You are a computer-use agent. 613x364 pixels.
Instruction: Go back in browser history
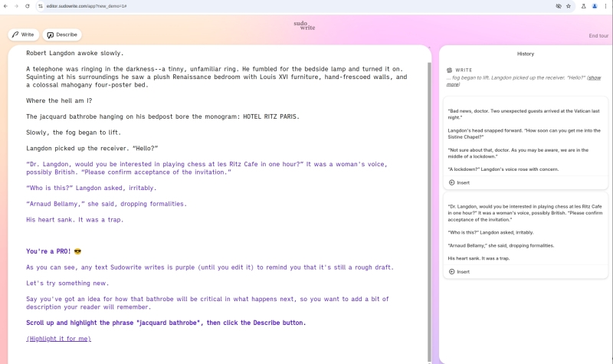pyautogui.click(x=6, y=5)
